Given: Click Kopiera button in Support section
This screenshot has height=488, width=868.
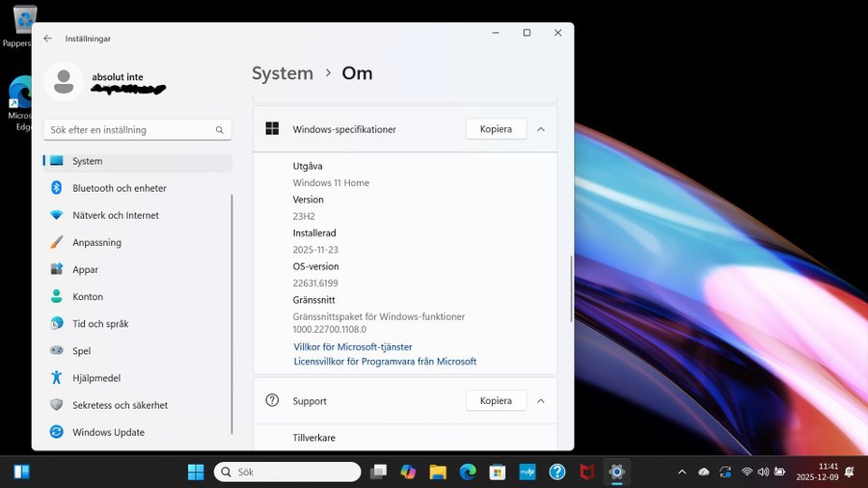Looking at the screenshot, I should (x=496, y=400).
